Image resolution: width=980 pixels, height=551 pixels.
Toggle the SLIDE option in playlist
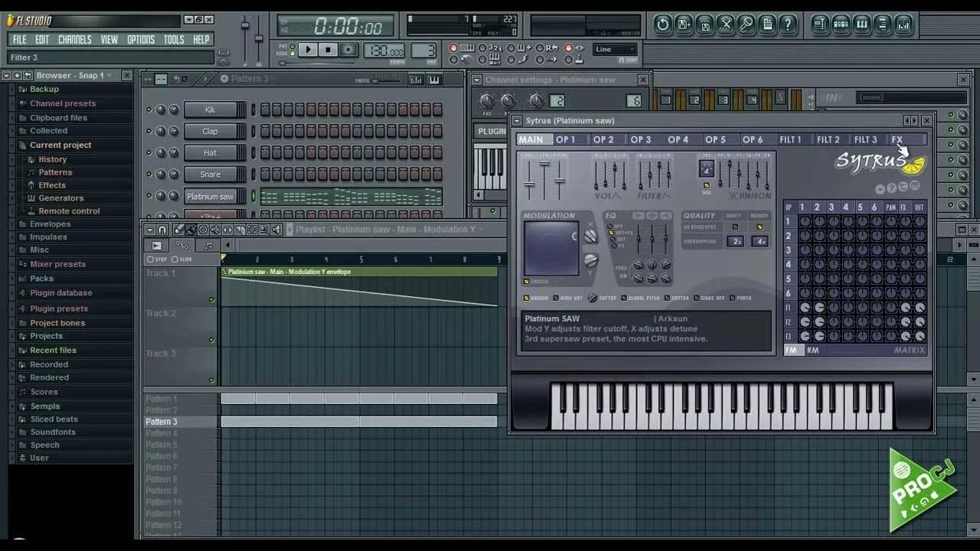tap(175, 259)
